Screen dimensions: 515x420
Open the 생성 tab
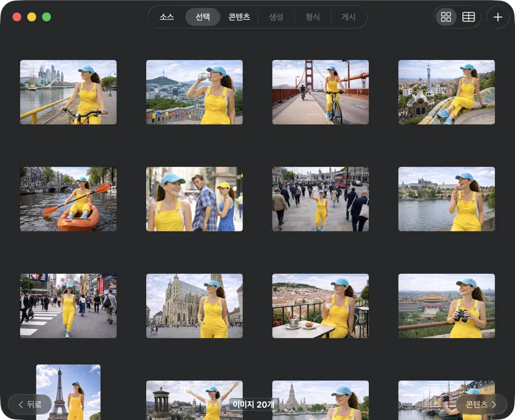click(x=276, y=17)
